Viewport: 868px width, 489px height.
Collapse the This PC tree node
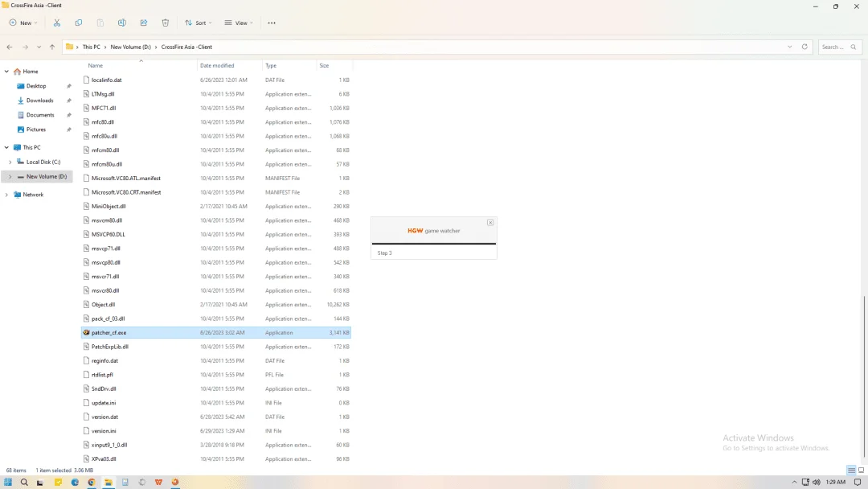point(6,147)
